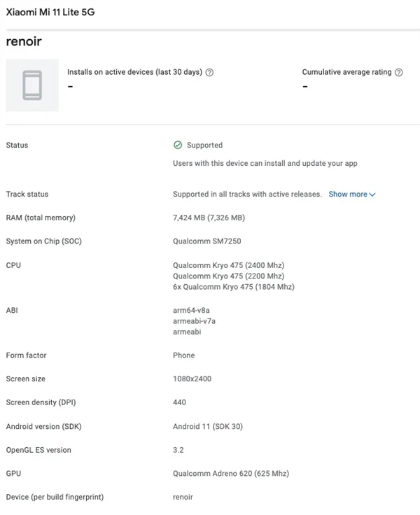Image resolution: width=420 pixels, height=515 pixels.
Task: Click the Android 11 (SDK 30) value
Action: 207,426
